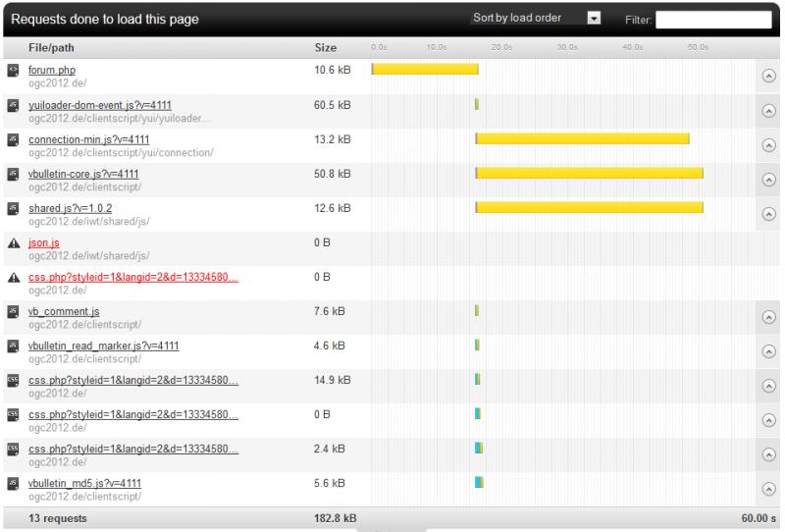Click the JS icon beside vb_comment.js
This screenshot has height=532, width=785.
[13, 311]
